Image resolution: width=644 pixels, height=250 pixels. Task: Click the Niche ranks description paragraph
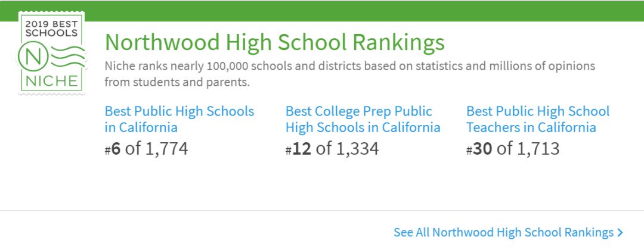coord(350,74)
